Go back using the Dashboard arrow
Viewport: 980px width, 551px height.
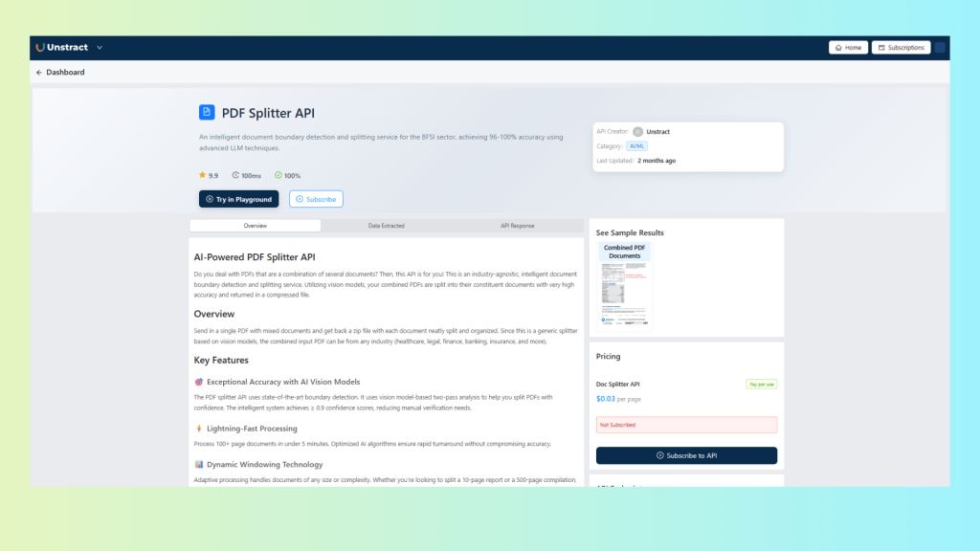point(39,73)
